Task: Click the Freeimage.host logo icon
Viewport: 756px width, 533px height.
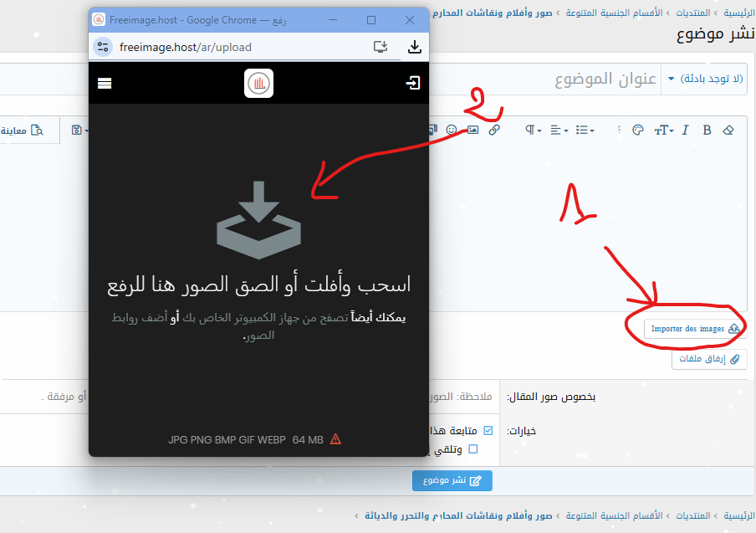Action: 259,84
